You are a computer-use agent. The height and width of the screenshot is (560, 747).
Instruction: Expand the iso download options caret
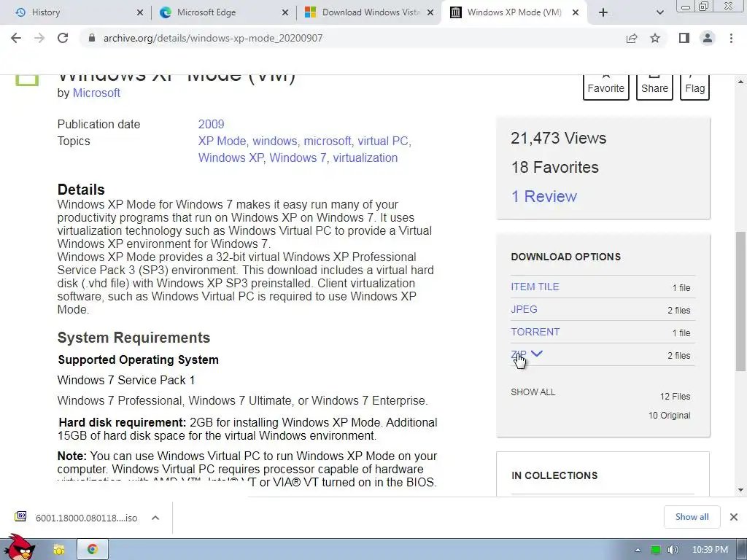[155, 518]
